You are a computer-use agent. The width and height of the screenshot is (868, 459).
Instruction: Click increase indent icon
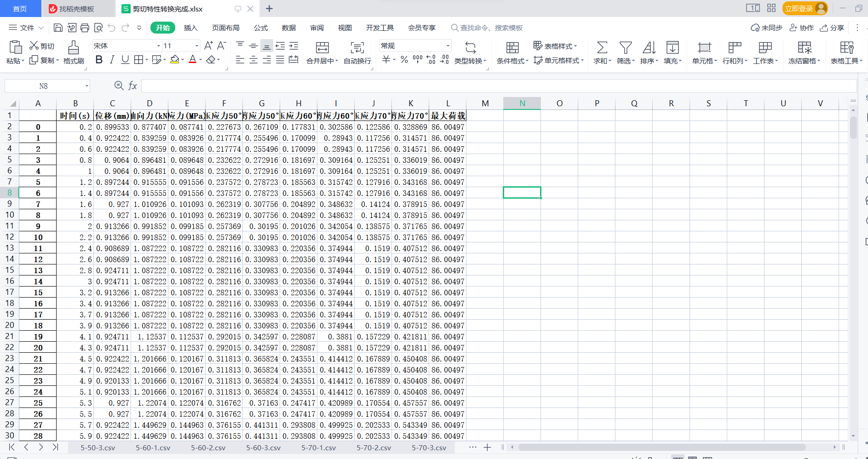point(293,46)
